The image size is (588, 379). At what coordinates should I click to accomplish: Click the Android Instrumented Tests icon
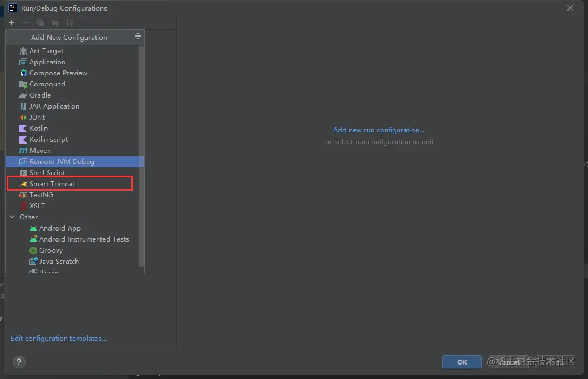point(33,239)
